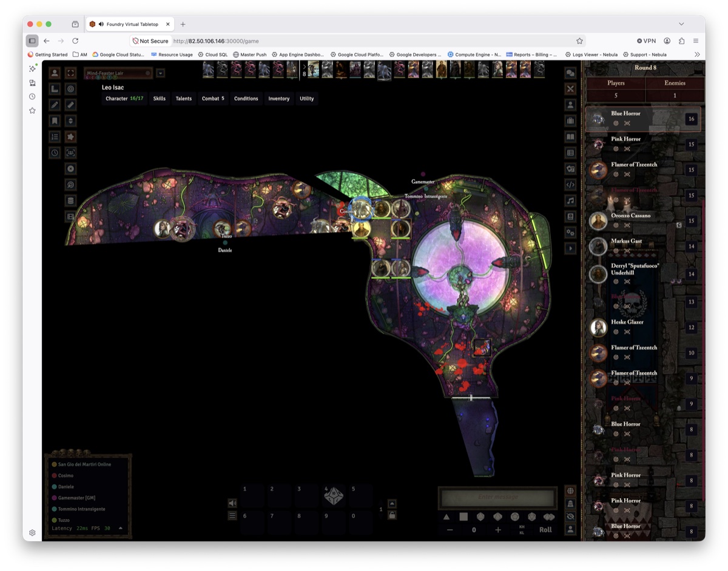Open the Items suitcase sidebar tab
This screenshot has width=728, height=571.
(x=570, y=121)
